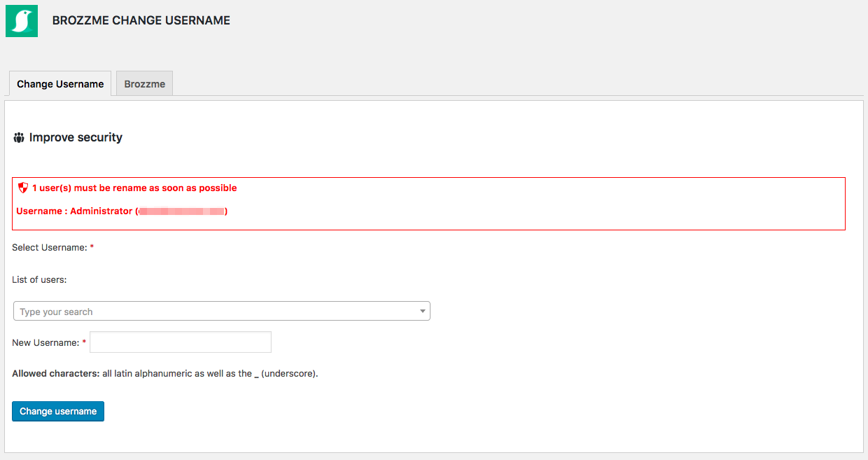The height and width of the screenshot is (460, 868).
Task: Click the List of users label
Action: pos(39,280)
